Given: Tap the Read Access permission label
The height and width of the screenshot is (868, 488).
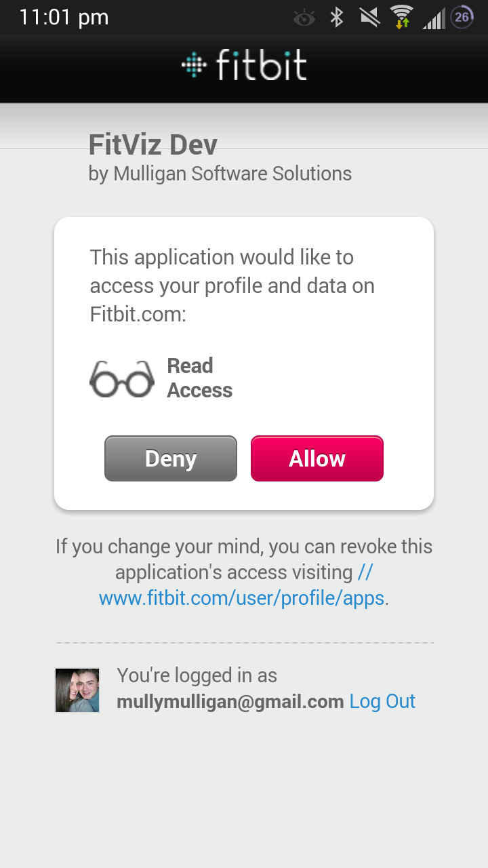Looking at the screenshot, I should [200, 378].
